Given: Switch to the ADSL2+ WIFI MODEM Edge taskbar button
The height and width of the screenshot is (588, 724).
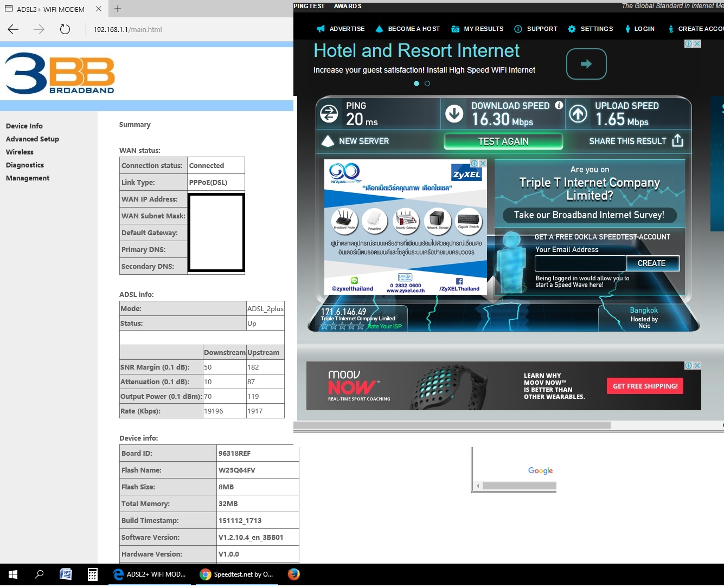Looking at the screenshot, I should (149, 574).
